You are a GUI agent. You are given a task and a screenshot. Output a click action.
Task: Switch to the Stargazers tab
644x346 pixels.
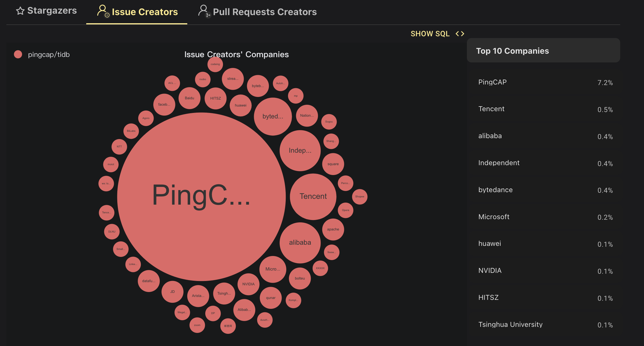click(46, 11)
